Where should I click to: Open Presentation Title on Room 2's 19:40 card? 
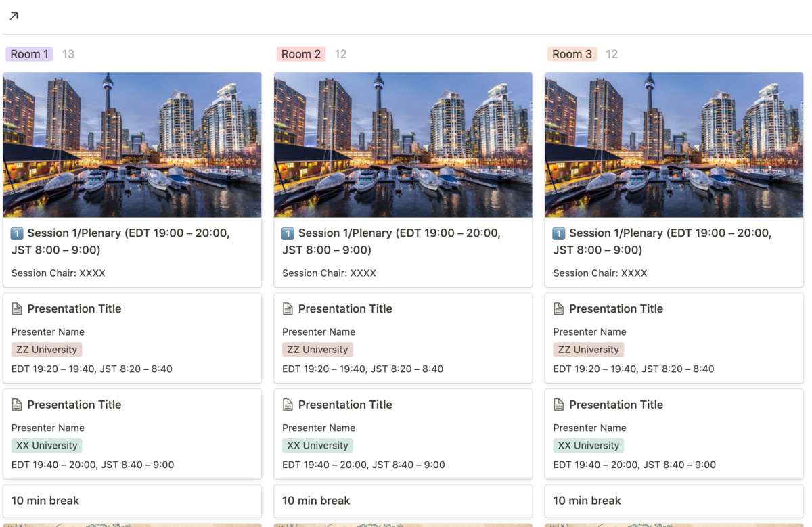[x=345, y=405]
